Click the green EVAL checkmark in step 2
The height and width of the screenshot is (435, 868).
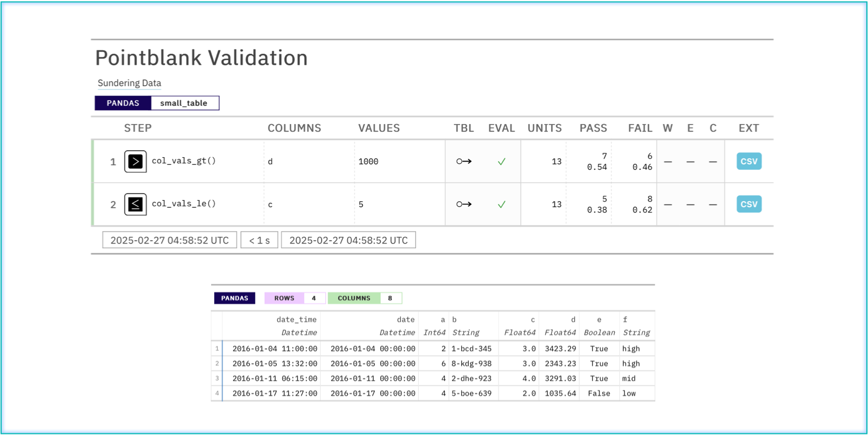coord(501,204)
